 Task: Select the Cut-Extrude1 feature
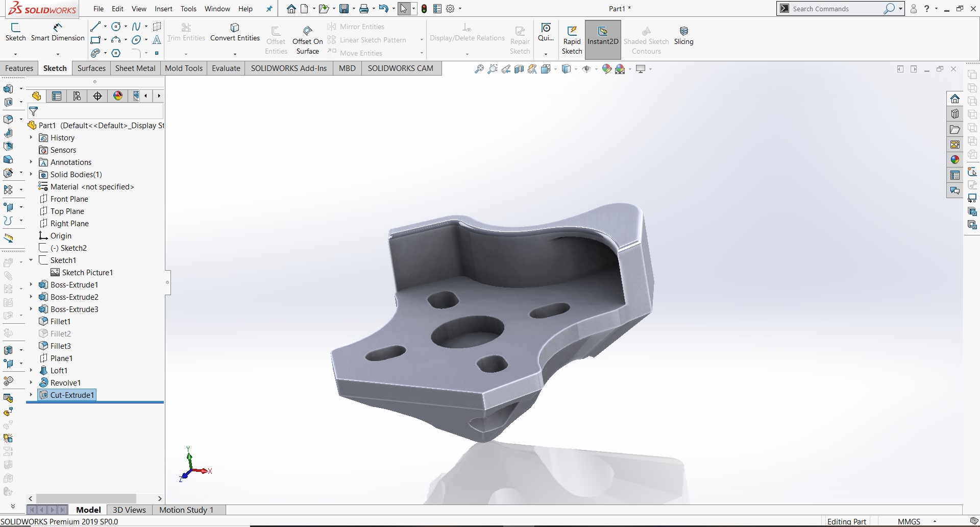pos(67,395)
